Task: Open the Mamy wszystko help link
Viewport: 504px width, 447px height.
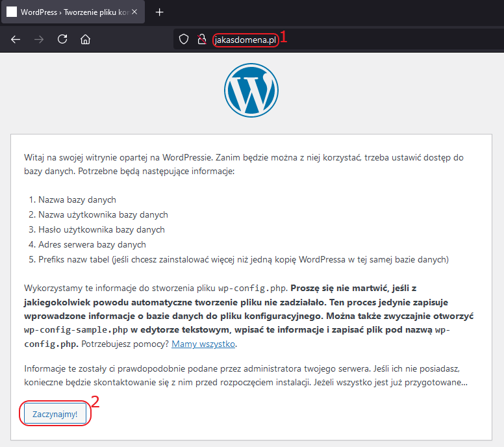Action: pos(203,344)
